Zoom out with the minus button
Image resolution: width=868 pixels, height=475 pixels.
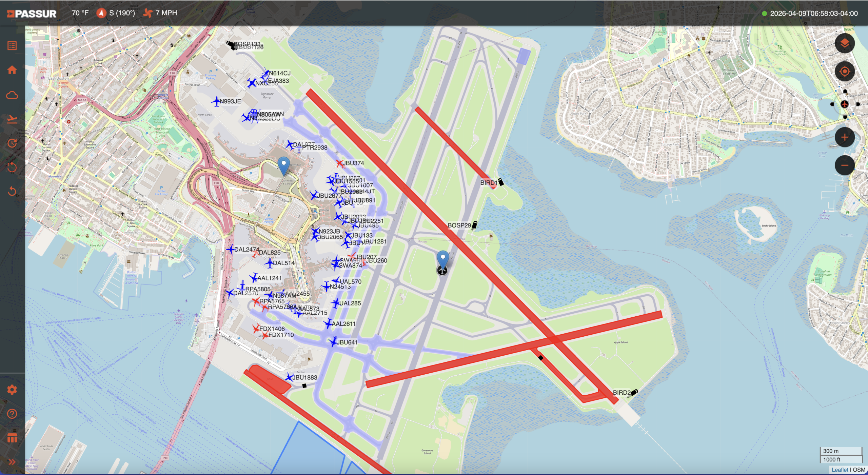(x=844, y=165)
